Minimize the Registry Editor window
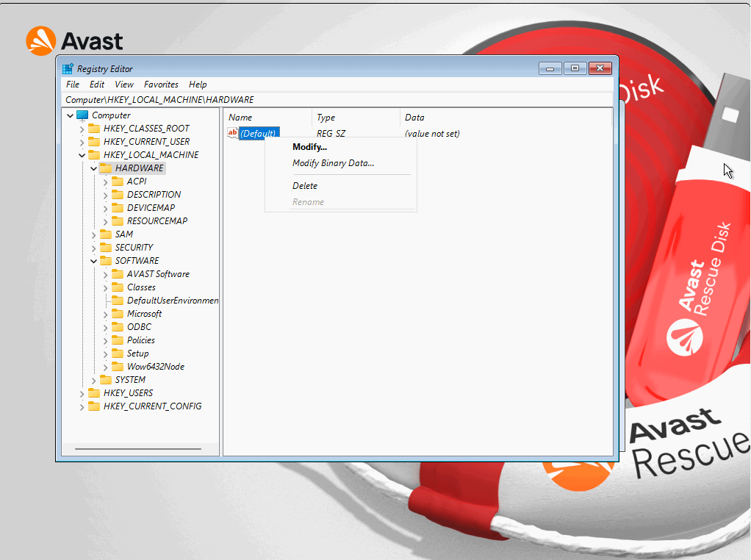Image resolution: width=751 pixels, height=560 pixels. [x=550, y=68]
